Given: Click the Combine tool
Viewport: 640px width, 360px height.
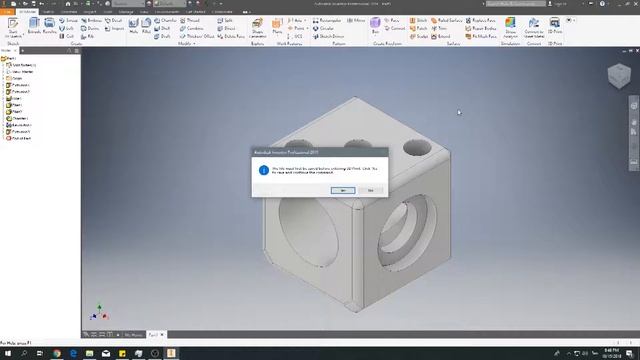Looking at the screenshot, I should pyautogui.click(x=192, y=29).
